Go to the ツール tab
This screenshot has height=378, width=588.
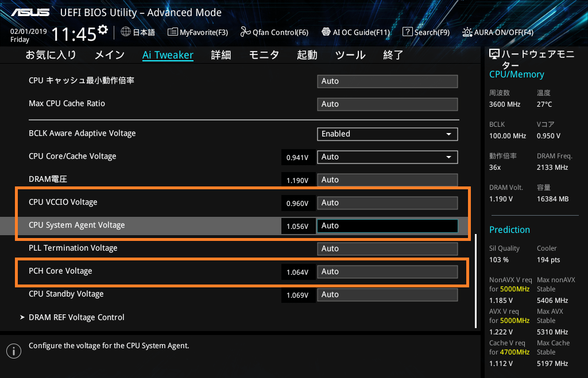[x=350, y=55]
